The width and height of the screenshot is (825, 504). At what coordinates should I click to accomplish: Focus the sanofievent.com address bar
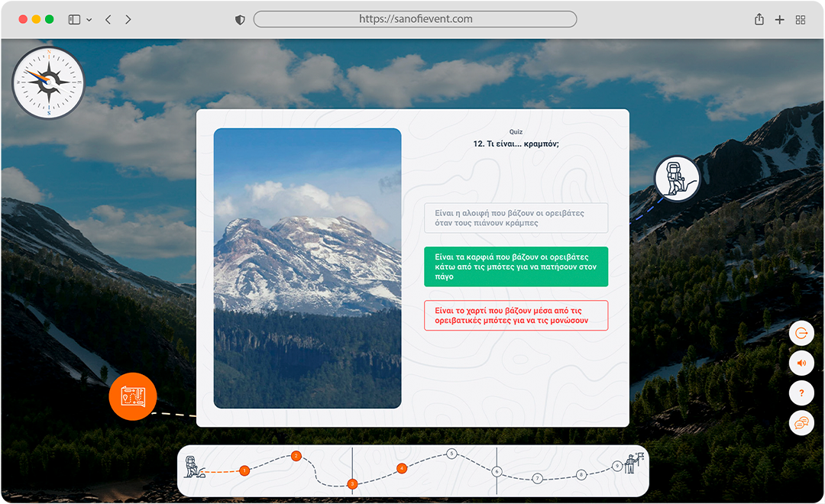[x=415, y=19]
